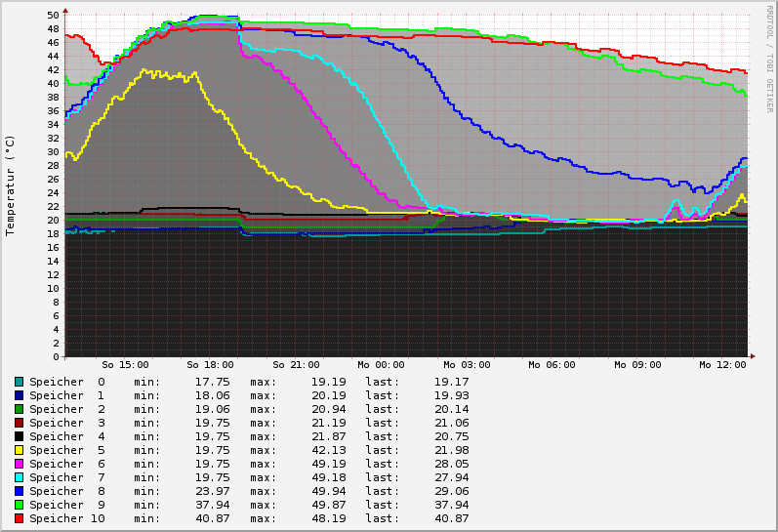Click the 'Mo 06:00' time axis label
Image resolution: width=778 pixels, height=532 pixels.
(x=552, y=364)
